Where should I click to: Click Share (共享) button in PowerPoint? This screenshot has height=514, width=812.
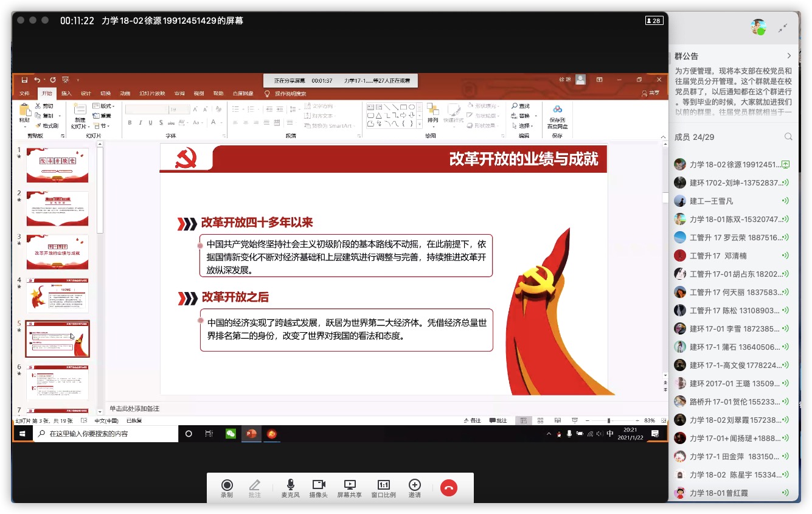click(651, 94)
